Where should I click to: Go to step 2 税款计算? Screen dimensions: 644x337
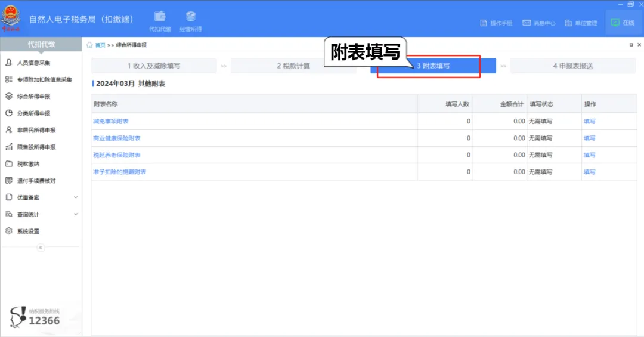[x=293, y=66]
